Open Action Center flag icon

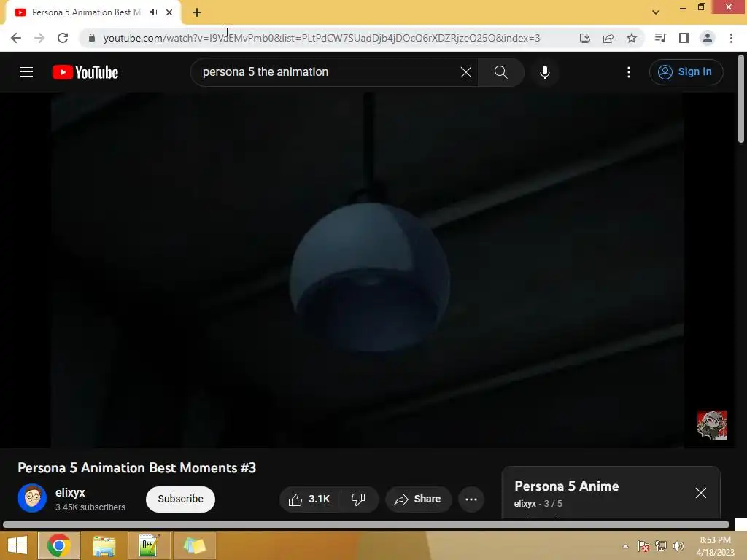[643, 546]
